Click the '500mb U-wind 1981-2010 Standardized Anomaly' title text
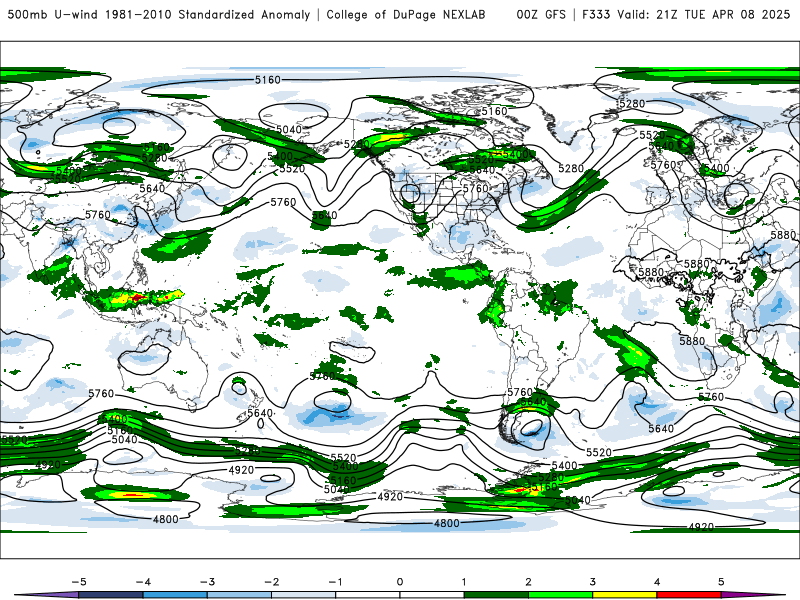 [159, 14]
